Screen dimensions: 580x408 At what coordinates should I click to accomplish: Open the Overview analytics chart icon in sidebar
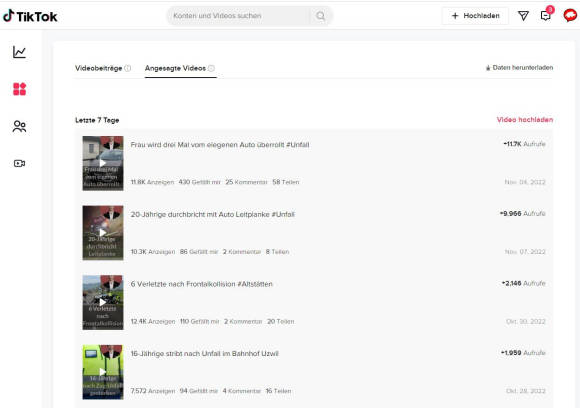19,52
